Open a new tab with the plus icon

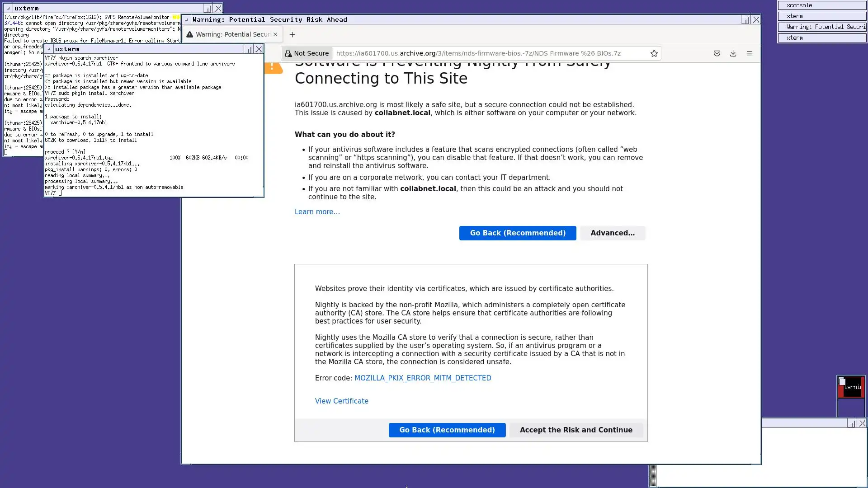(292, 34)
